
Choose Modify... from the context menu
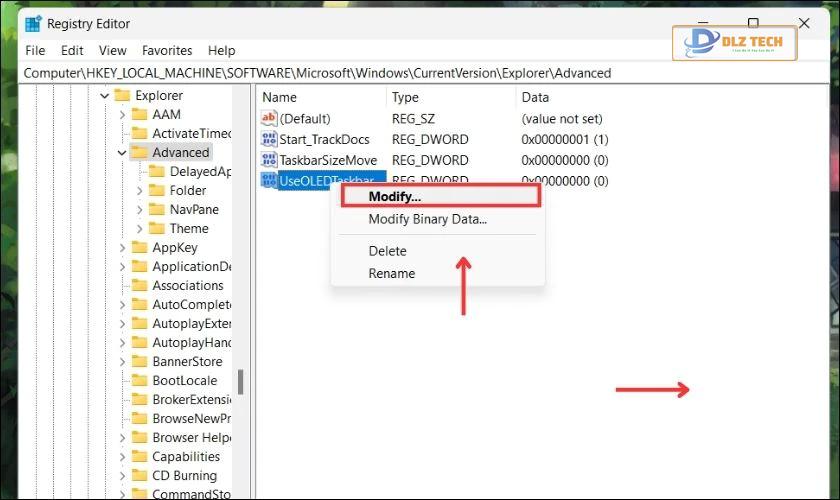pyautogui.click(x=441, y=196)
